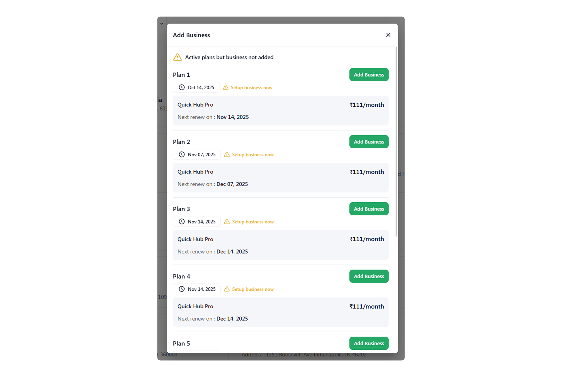Click the clock icon in Plan 4
Viewport: 562px width, 392px height.
pos(182,289)
